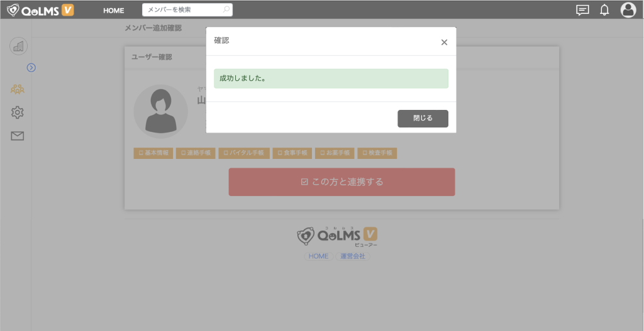Toggle the お薬手帳 tag
The height and width of the screenshot is (331, 644).
(335, 153)
